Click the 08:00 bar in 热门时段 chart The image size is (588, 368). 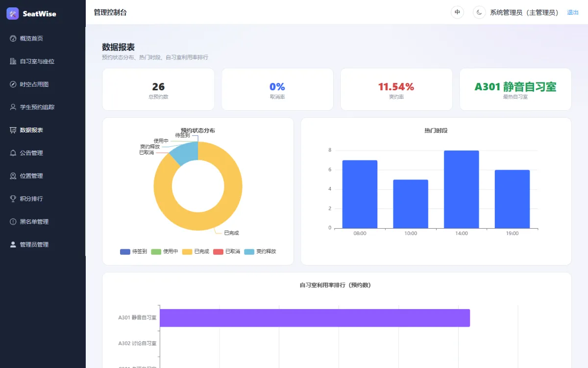click(360, 194)
